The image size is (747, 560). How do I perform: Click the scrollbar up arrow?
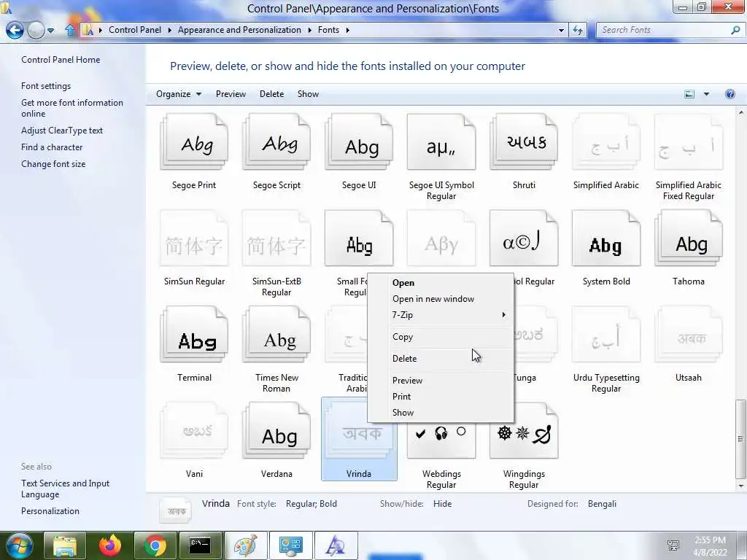click(x=741, y=112)
